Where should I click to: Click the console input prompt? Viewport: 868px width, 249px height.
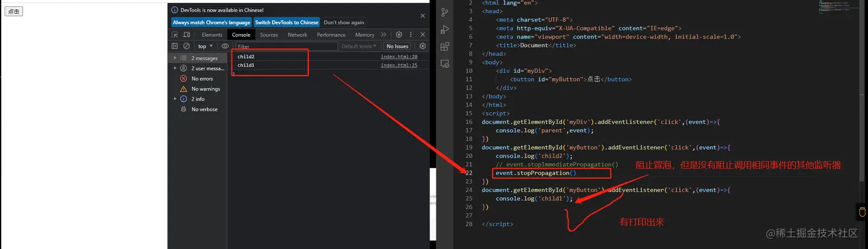(x=329, y=73)
